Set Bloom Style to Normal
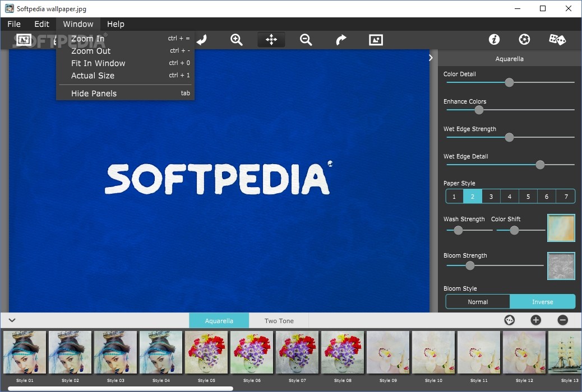 pos(478,302)
